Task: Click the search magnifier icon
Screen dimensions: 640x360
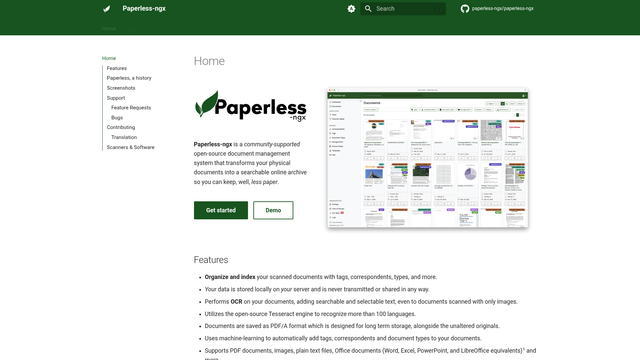Action: (368, 9)
